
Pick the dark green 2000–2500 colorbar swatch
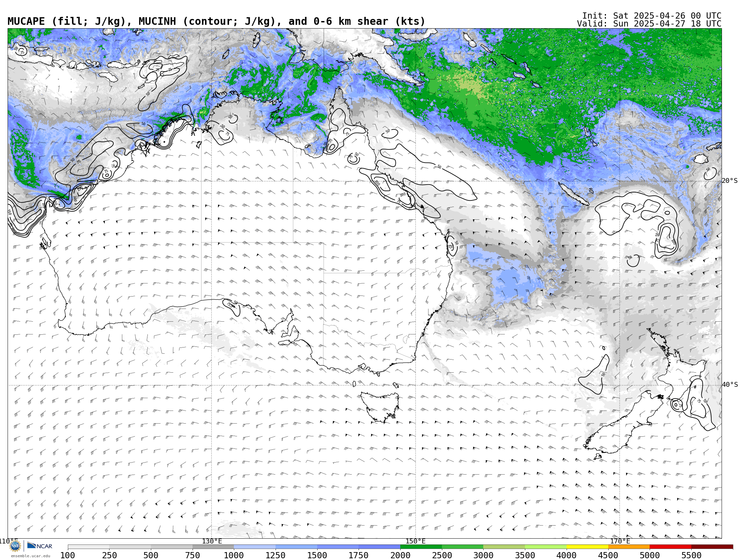point(421,547)
